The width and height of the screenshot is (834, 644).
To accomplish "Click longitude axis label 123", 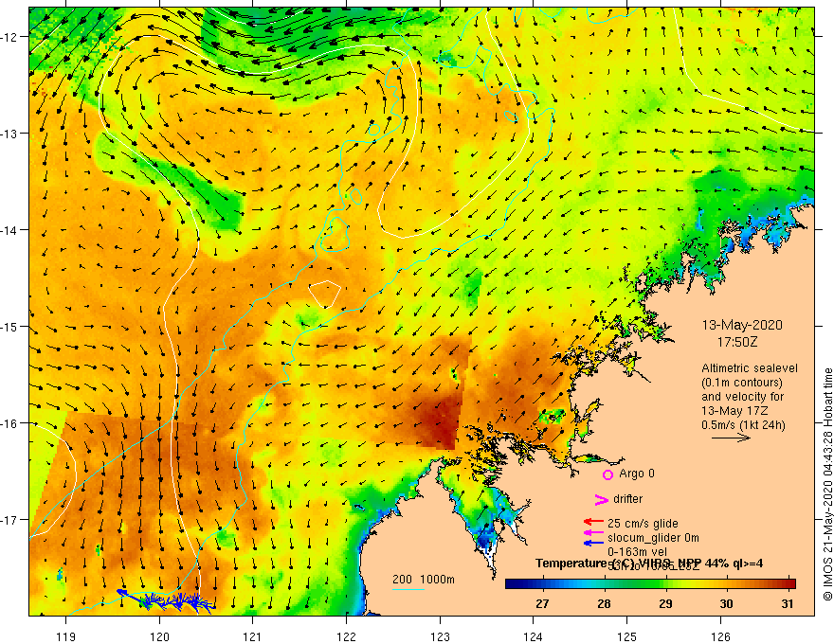I will click(x=440, y=636).
